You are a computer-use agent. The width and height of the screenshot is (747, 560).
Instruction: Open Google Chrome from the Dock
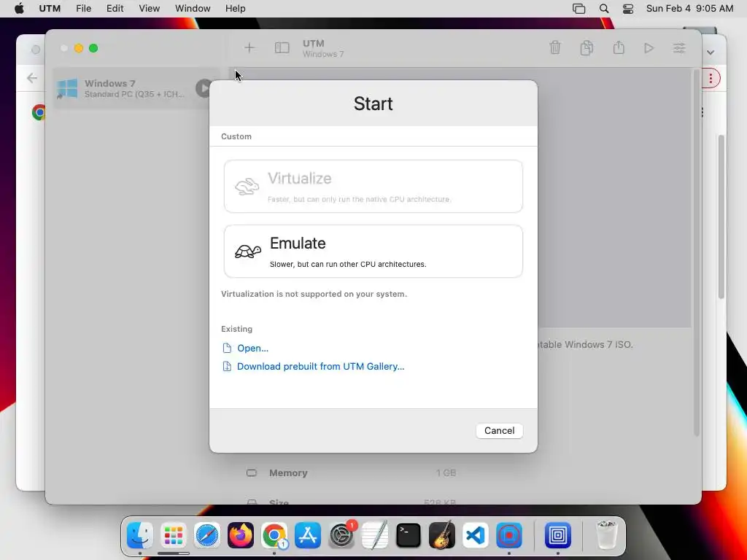pos(274,535)
